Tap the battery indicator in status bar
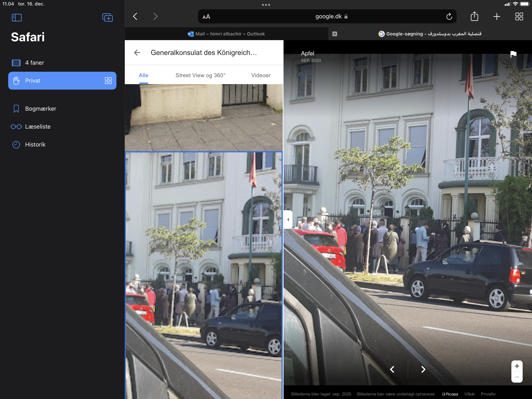Screen dimensions: 532x399 pos(525,4)
